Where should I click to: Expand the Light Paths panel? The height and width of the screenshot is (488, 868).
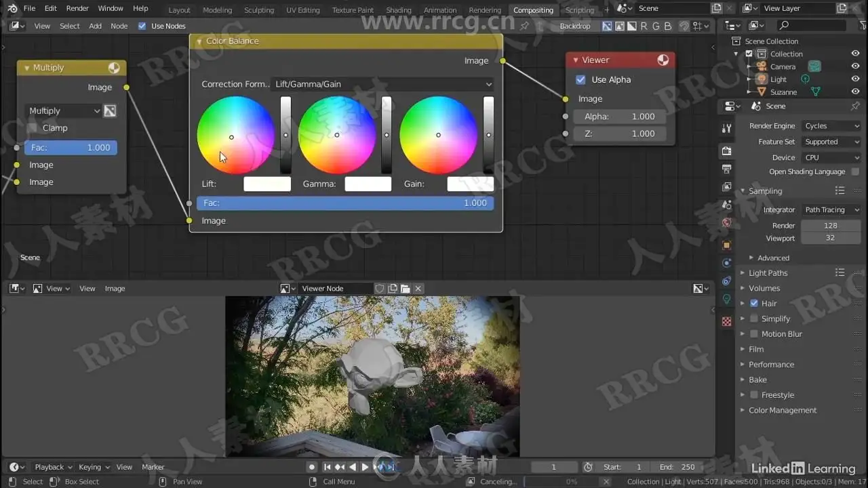click(x=768, y=273)
